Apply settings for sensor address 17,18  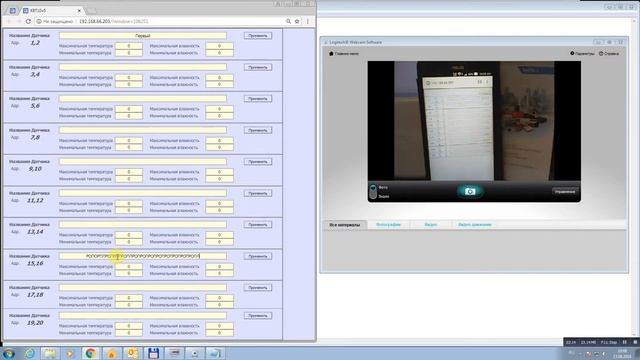258,287
